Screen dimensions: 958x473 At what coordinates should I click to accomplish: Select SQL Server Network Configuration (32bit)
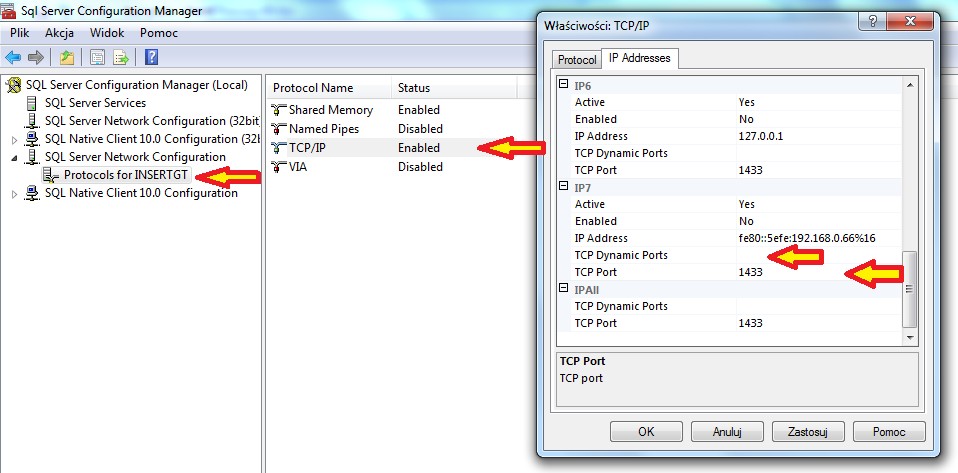click(152, 121)
